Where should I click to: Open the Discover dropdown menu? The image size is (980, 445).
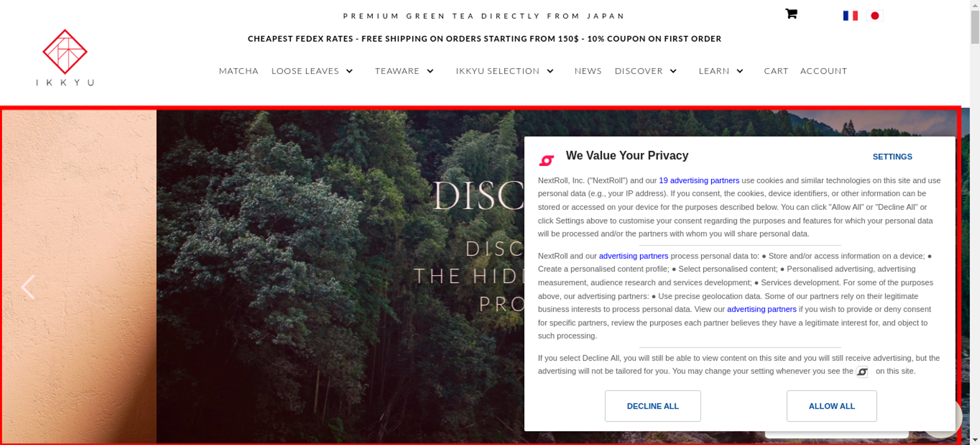(646, 71)
